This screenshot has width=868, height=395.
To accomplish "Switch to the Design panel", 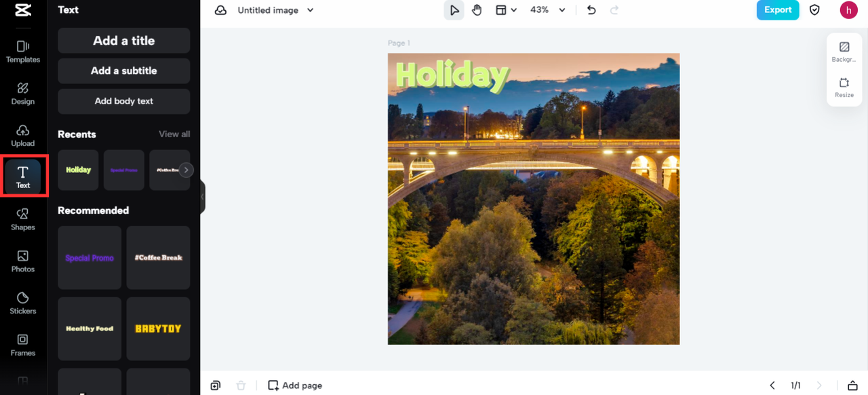I will [23, 94].
